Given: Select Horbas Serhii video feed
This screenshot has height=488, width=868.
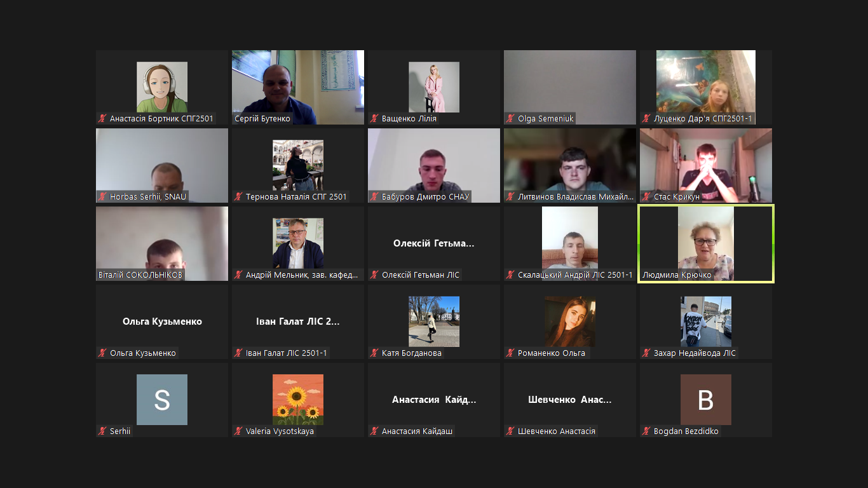Looking at the screenshot, I should click(162, 165).
